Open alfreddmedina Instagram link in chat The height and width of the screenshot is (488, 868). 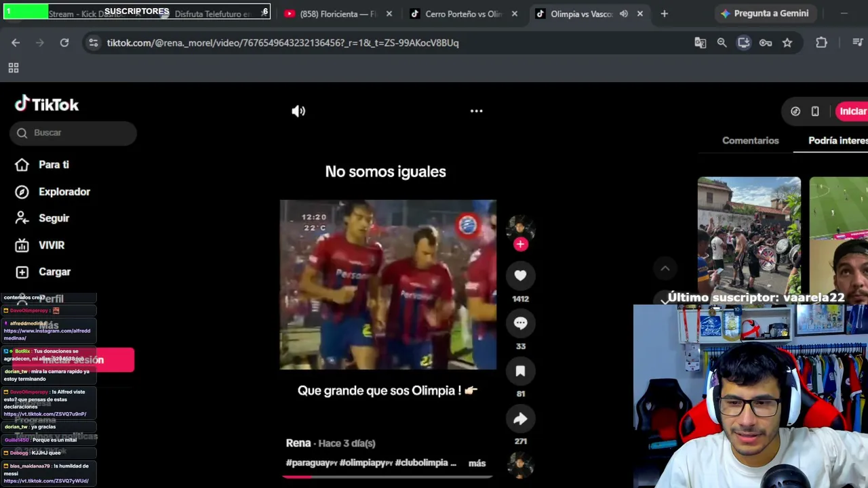(47, 334)
